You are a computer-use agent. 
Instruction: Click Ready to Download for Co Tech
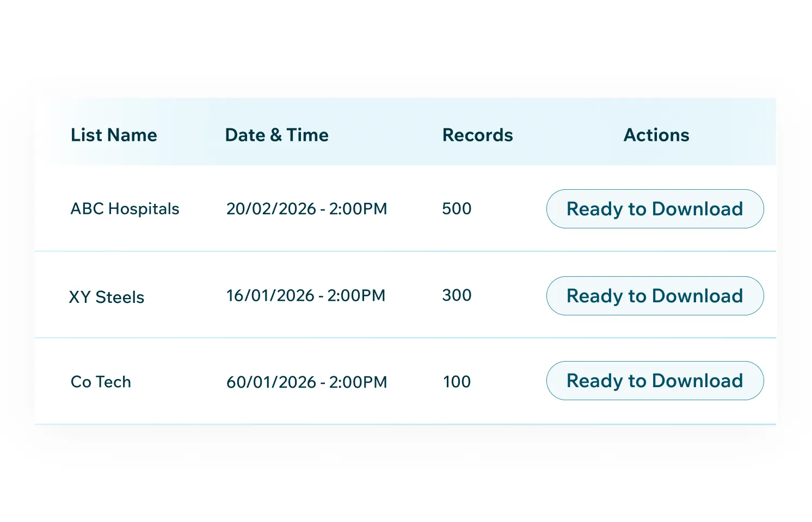coord(655,381)
